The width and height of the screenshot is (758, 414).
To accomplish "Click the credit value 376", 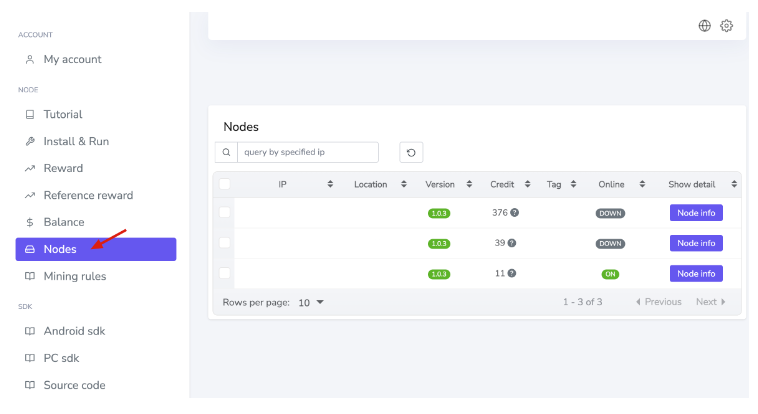I will (500, 212).
